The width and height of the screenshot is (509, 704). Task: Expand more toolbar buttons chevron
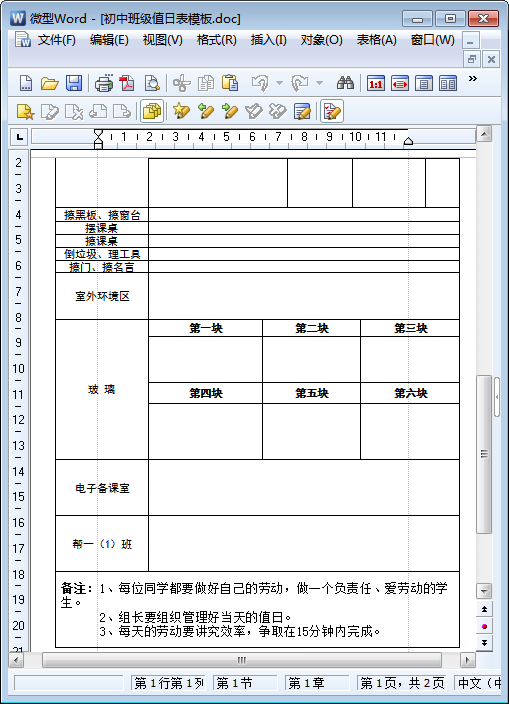473,79
